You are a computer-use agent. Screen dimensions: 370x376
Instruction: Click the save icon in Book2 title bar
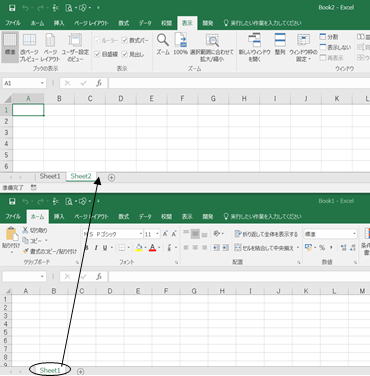(x=12, y=8)
